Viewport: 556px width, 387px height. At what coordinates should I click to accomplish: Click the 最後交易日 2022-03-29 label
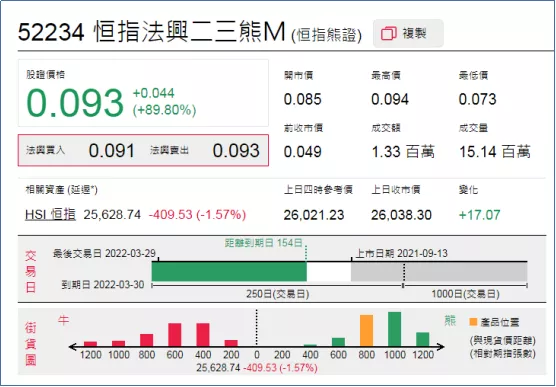tap(104, 254)
